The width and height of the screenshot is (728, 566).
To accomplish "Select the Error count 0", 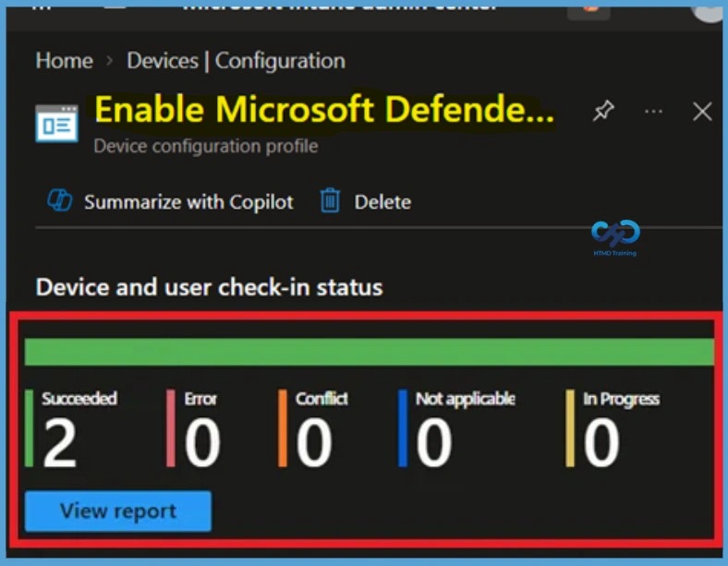I will (x=202, y=442).
